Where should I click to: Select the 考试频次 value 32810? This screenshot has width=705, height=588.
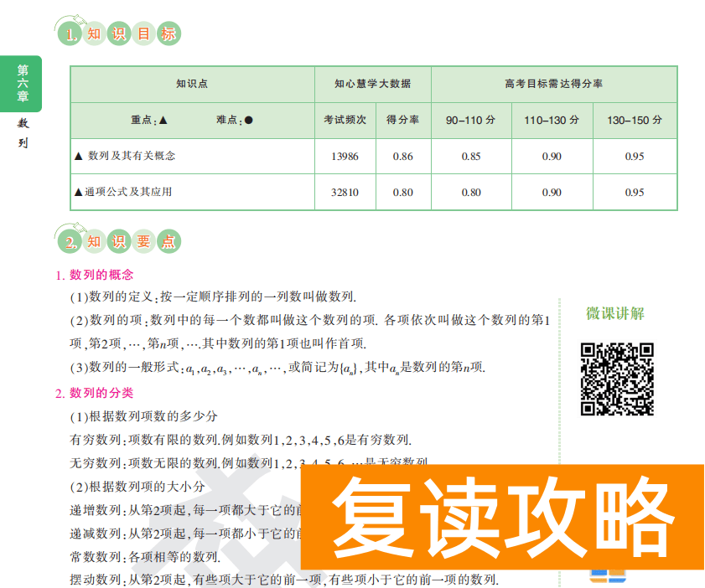(345, 192)
